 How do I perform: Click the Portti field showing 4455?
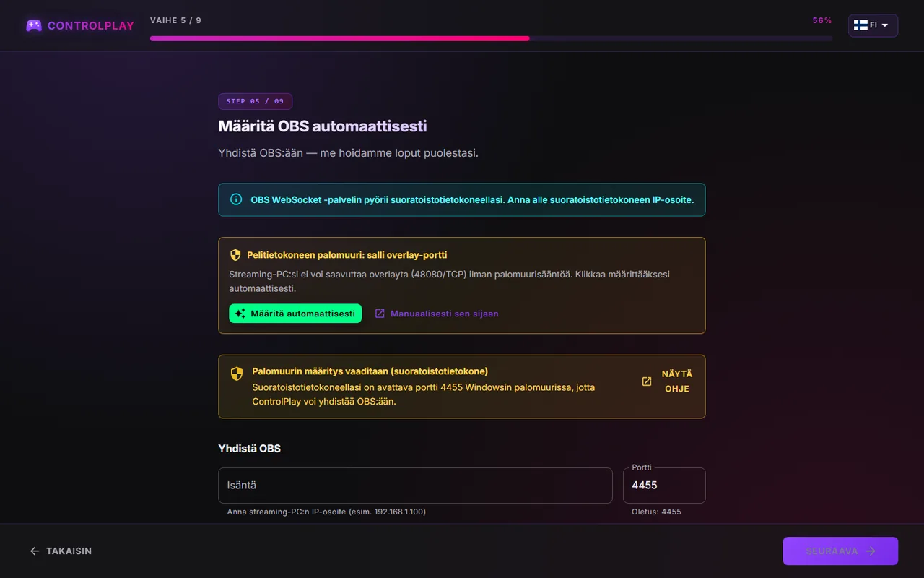[664, 486]
